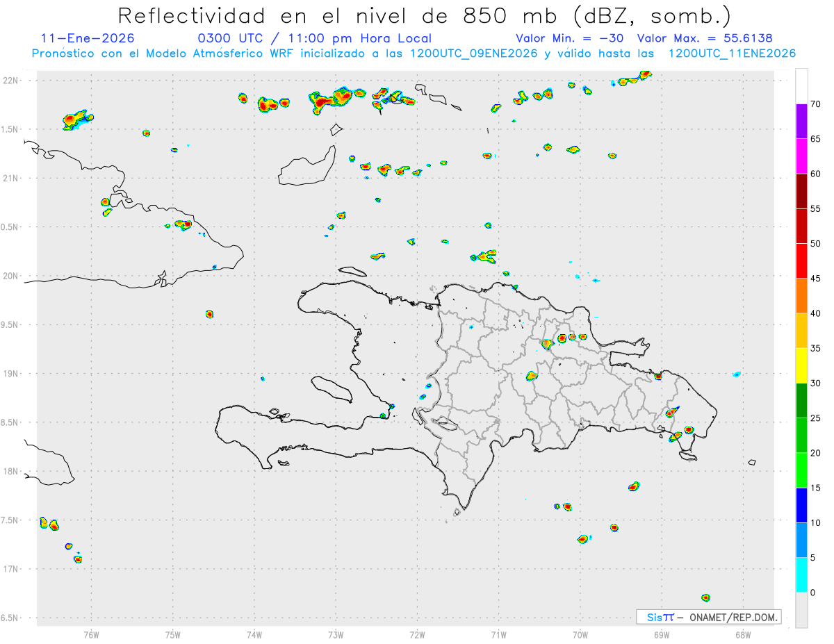This screenshot has height=644, width=834.
Task: Click the latitude axis label '20N'
Action: 12,276
